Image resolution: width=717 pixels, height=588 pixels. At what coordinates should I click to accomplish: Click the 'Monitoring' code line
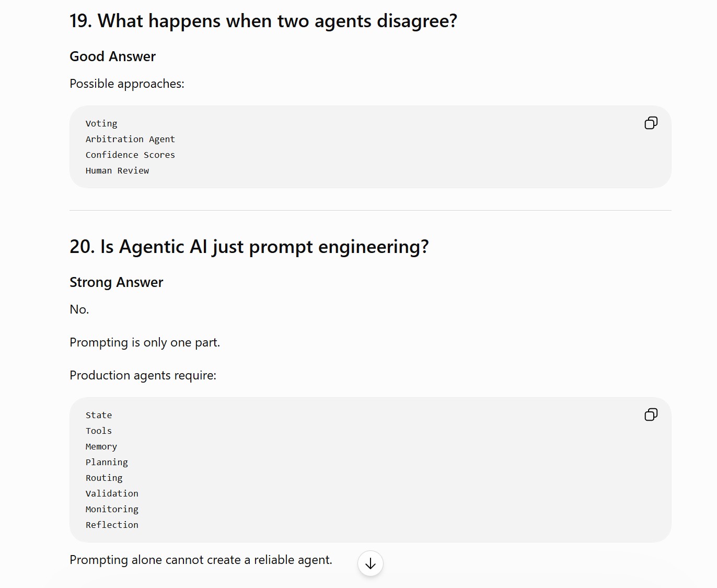[112, 509]
